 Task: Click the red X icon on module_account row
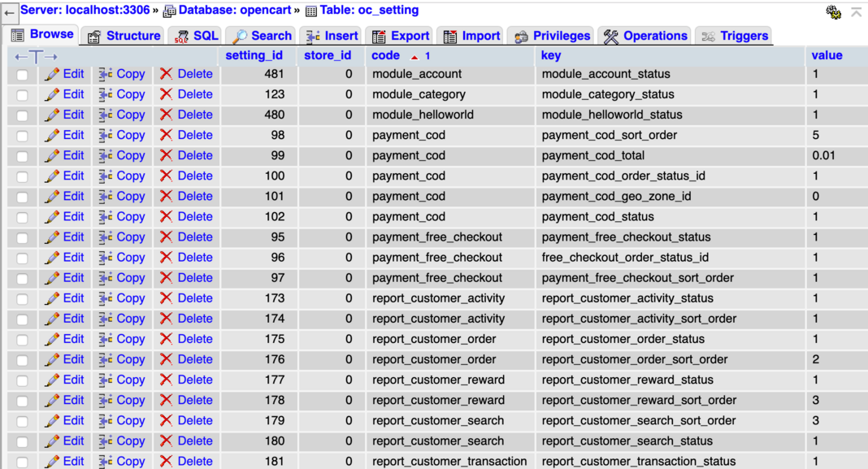tap(165, 73)
